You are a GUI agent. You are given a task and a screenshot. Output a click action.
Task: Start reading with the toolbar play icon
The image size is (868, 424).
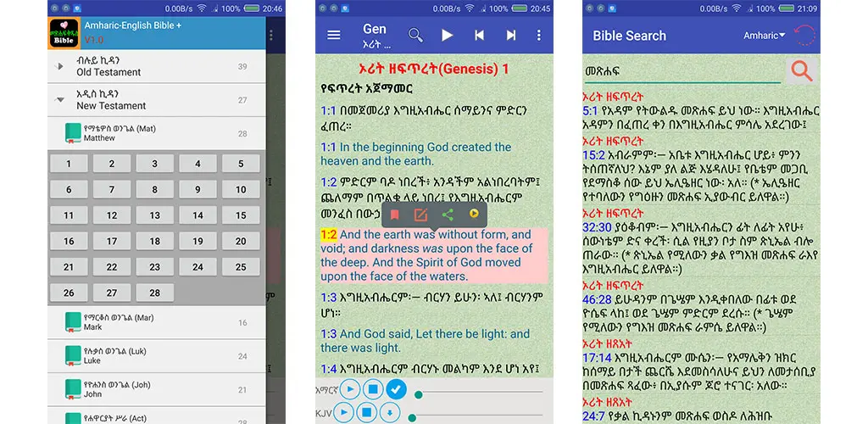[x=447, y=35]
